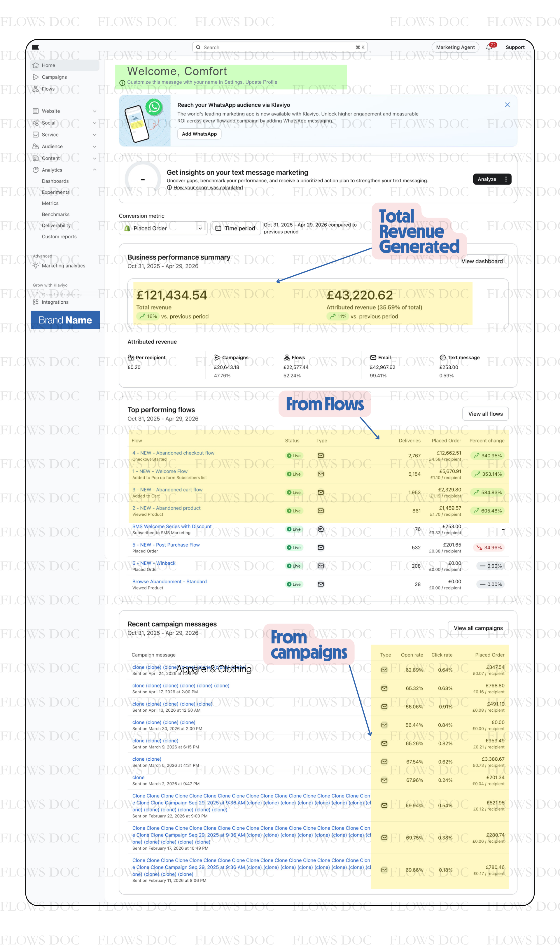560x945 pixels.
Task: Click the Analyze button
Action: [487, 179]
